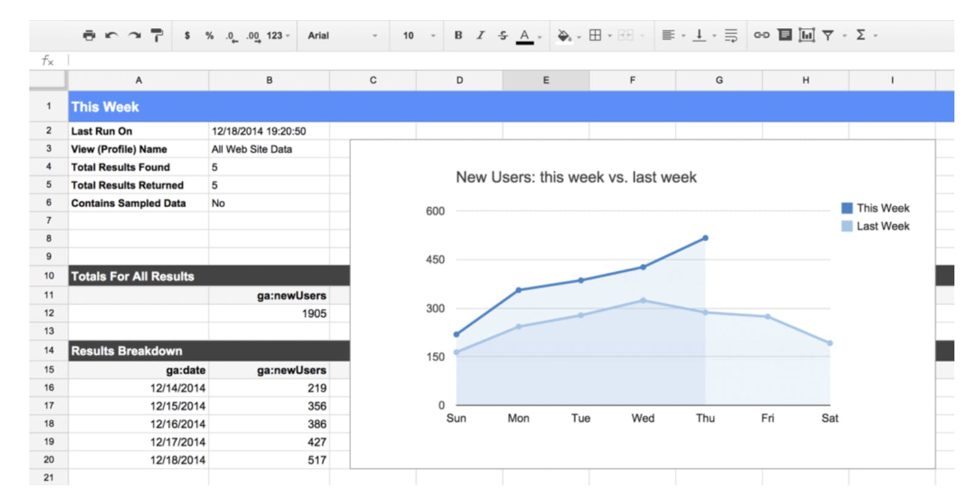The width and height of the screenshot is (980, 500).
Task: Click the 'Contains Sampled Data' cell
Action: tap(138, 203)
